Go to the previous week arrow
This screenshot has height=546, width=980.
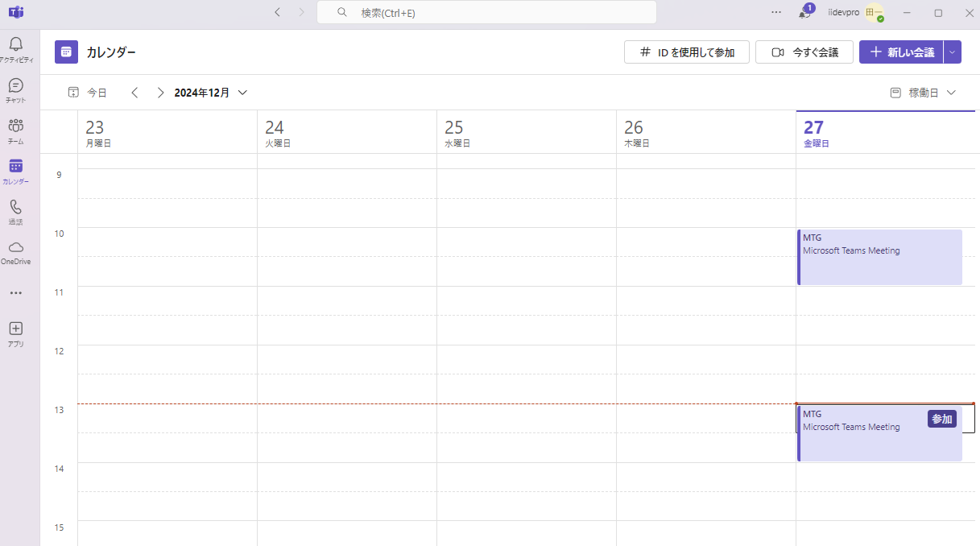(134, 93)
